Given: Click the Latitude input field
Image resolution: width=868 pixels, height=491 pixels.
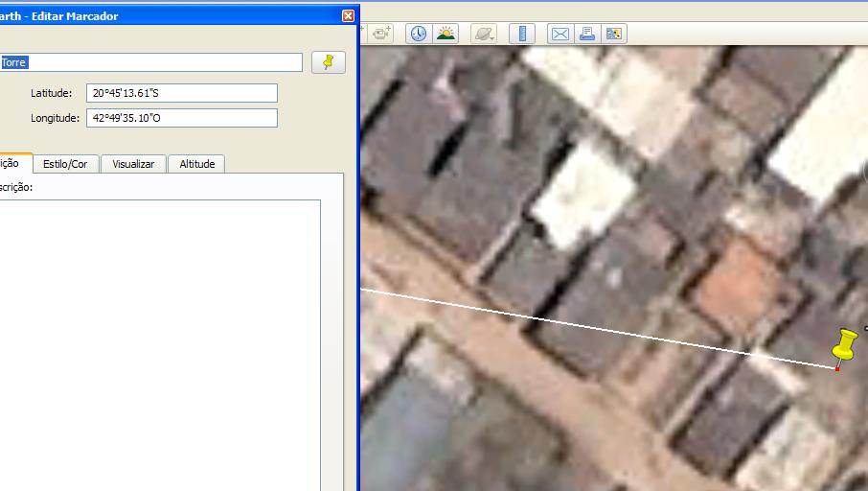Looking at the screenshot, I should (x=182, y=93).
